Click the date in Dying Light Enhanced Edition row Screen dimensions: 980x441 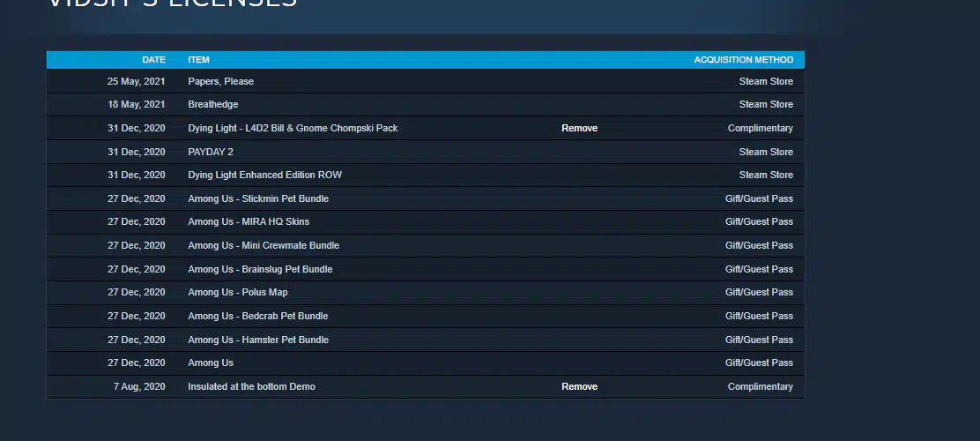(137, 176)
